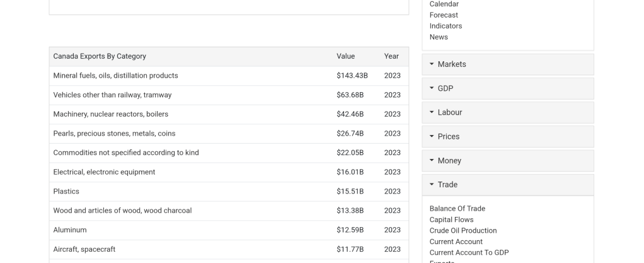The image size is (644, 263).
Task: Open the News link
Action: pyautogui.click(x=439, y=37)
